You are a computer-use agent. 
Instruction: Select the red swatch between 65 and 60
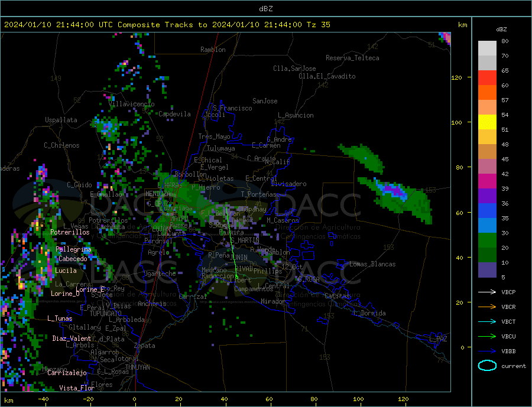tap(487, 77)
